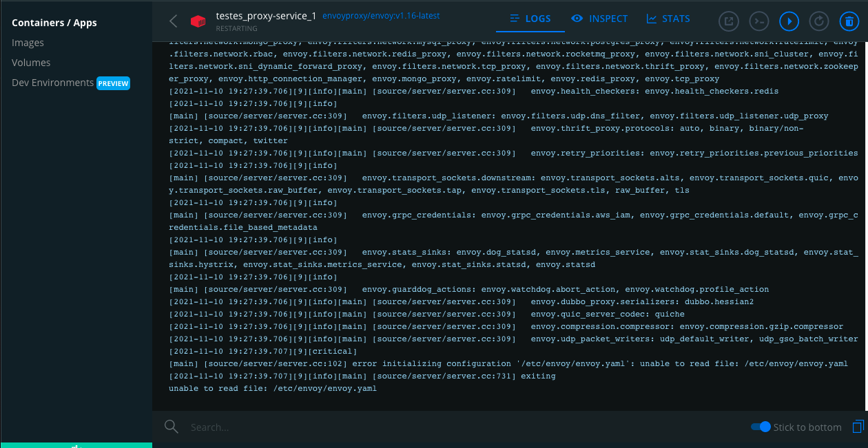Image resolution: width=868 pixels, height=448 pixels.
Task: Delete the container using the trash icon
Action: (849, 21)
